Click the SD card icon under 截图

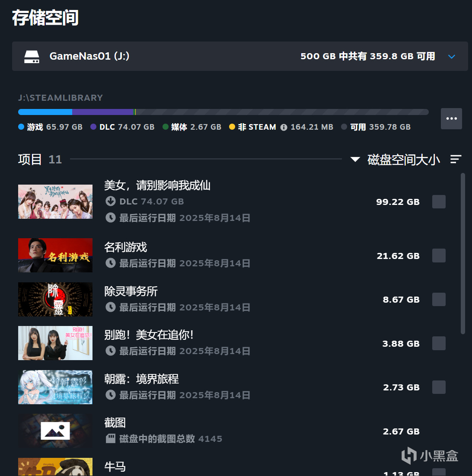pos(111,438)
